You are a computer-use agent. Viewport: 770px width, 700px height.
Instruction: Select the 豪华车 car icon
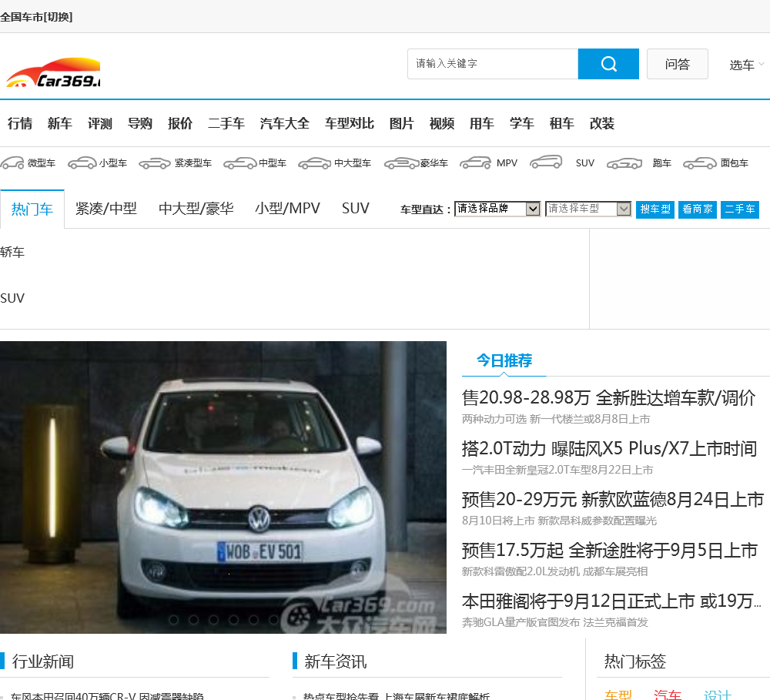pos(402,163)
